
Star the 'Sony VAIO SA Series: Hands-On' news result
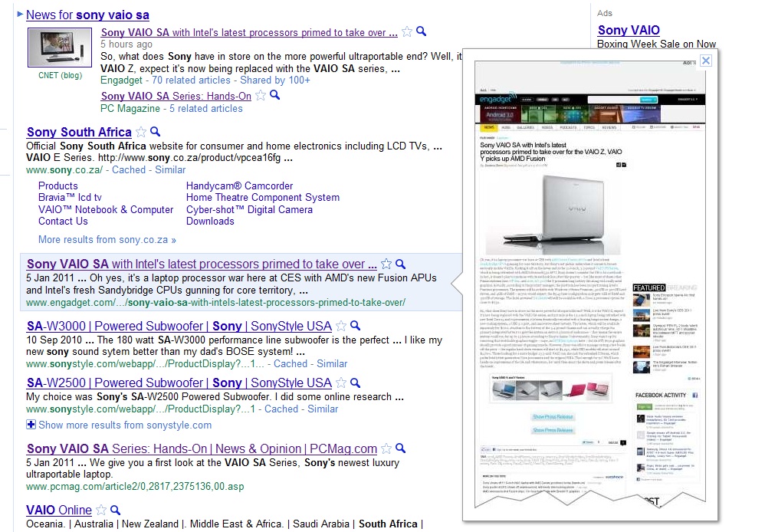(x=261, y=96)
